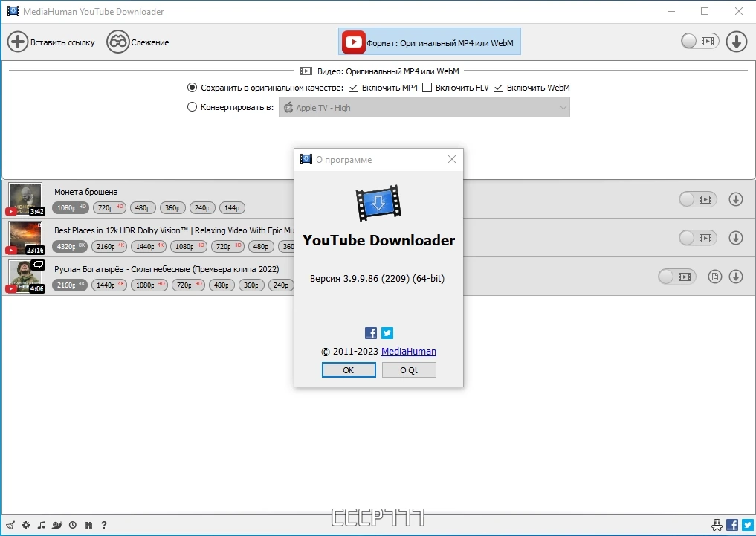Open the Apple TV - High dropdown
Viewport: 756px width, 536px height.
424,108
